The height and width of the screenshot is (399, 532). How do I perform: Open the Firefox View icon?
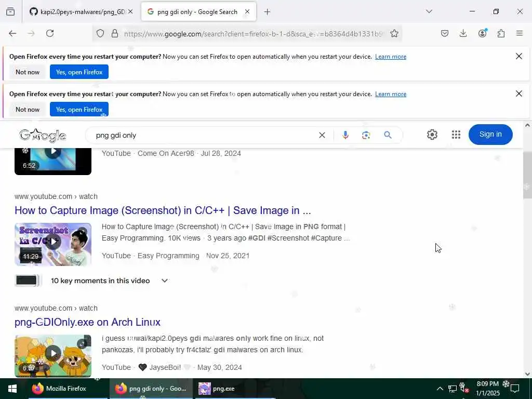(x=10, y=12)
